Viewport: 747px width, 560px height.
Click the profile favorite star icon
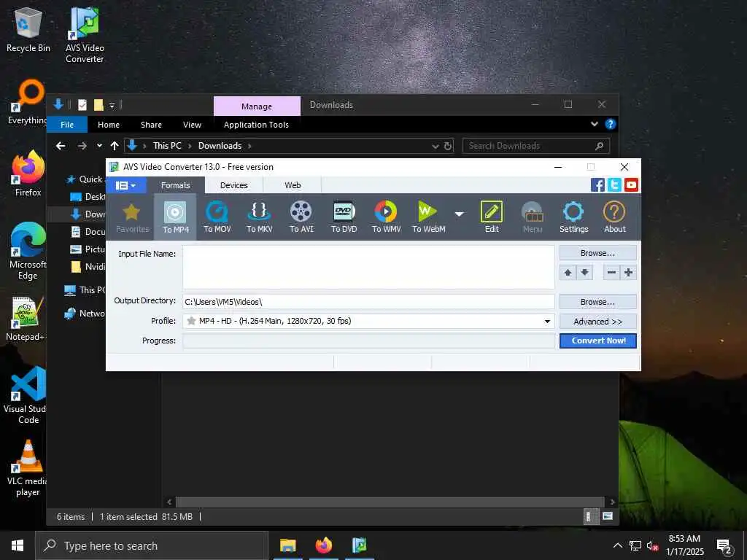click(x=191, y=321)
